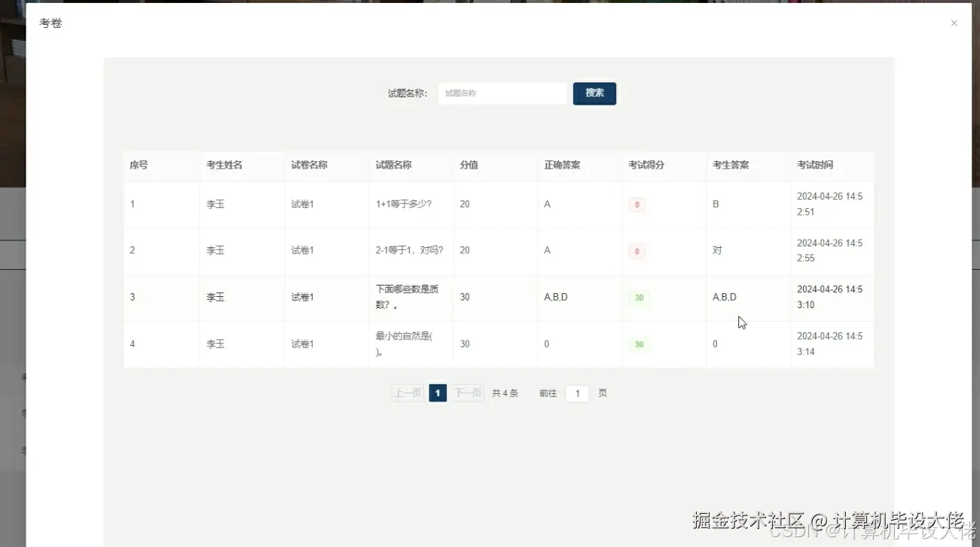The image size is (980, 547).
Task: Click the 搜索 search button
Action: click(x=594, y=93)
